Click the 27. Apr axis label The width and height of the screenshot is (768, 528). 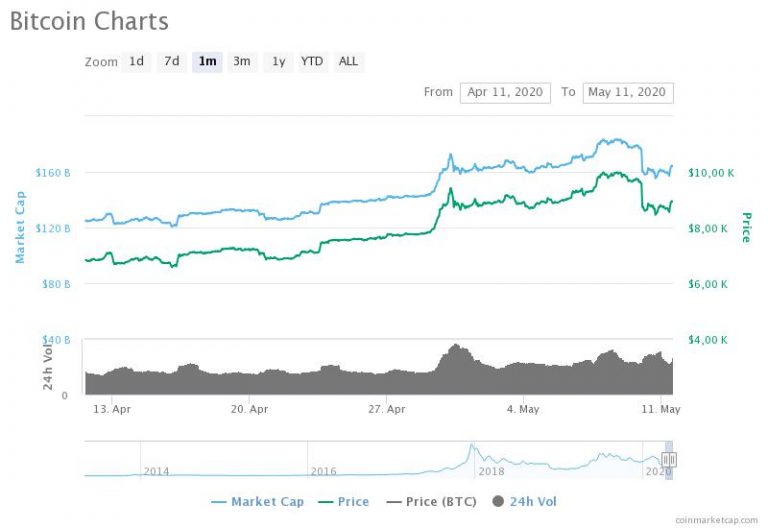[x=387, y=409]
